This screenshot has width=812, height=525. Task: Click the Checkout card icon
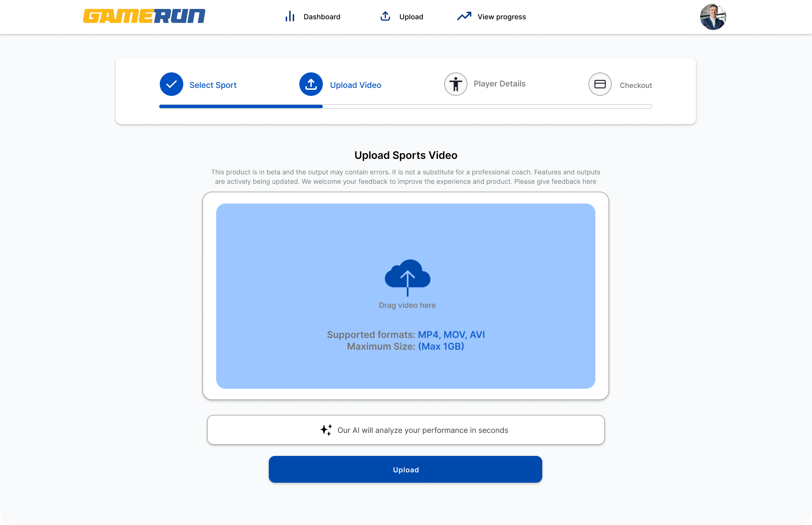point(600,84)
